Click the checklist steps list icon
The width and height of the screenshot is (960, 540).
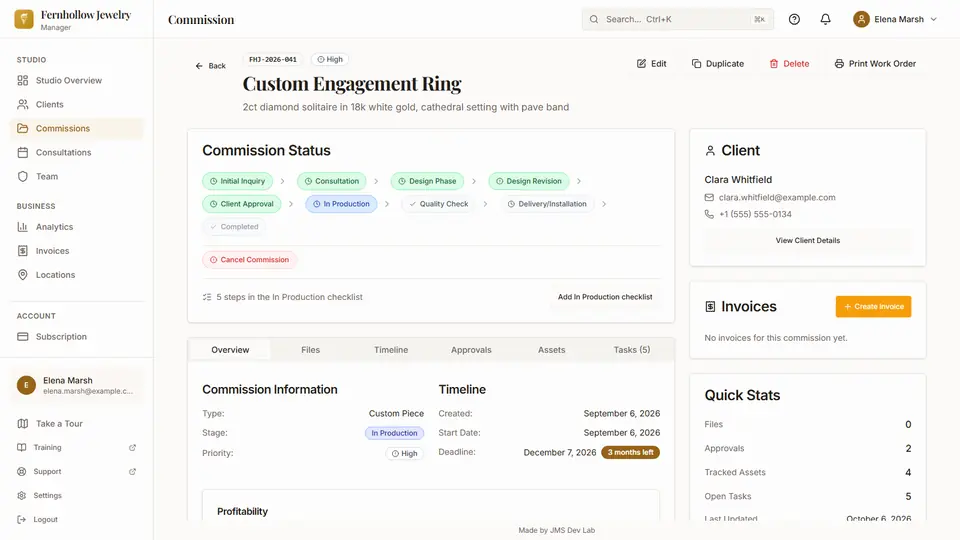(x=207, y=297)
